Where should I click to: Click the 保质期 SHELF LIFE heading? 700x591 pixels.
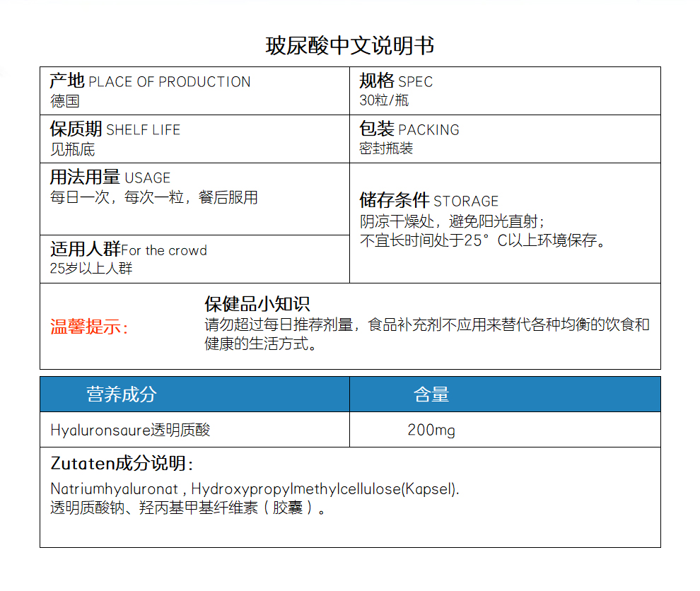[x=115, y=129]
